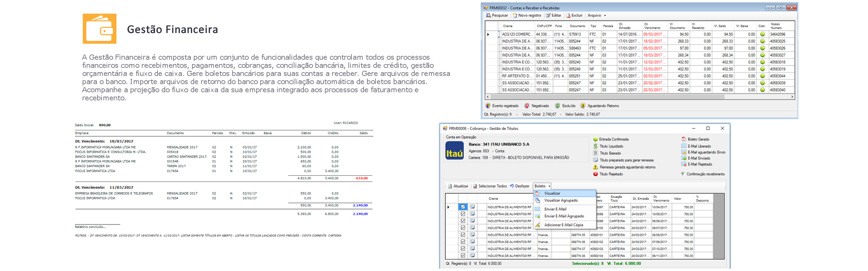
Task: Click the Título Rejeitado red X icon
Action: pyautogui.click(x=595, y=174)
